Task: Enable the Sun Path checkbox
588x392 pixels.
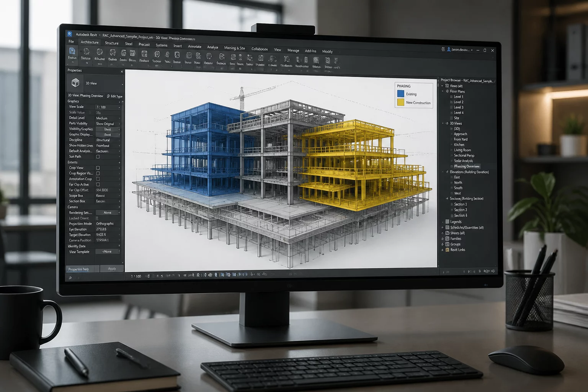Action: (98, 157)
